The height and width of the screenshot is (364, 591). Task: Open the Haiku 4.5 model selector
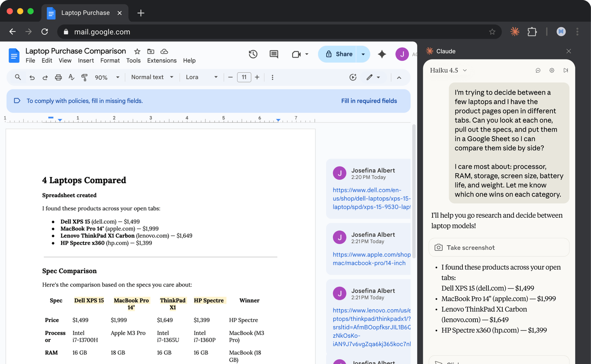[x=448, y=70]
